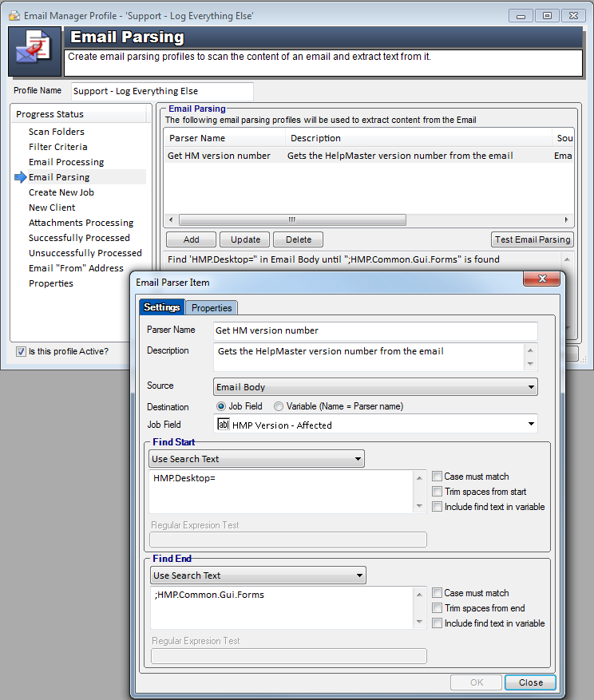Screen dimensions: 594x700
Task: Check Include find text in variable for Find Start
Action: tap(437, 507)
